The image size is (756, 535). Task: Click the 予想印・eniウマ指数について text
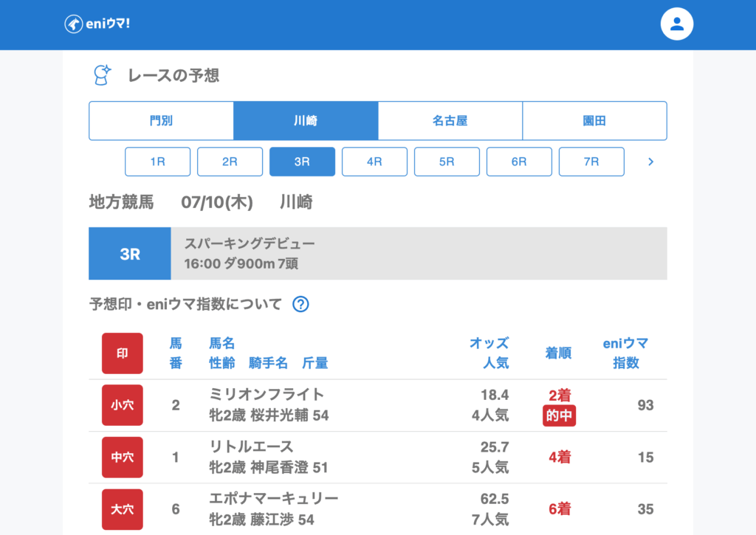[185, 304]
